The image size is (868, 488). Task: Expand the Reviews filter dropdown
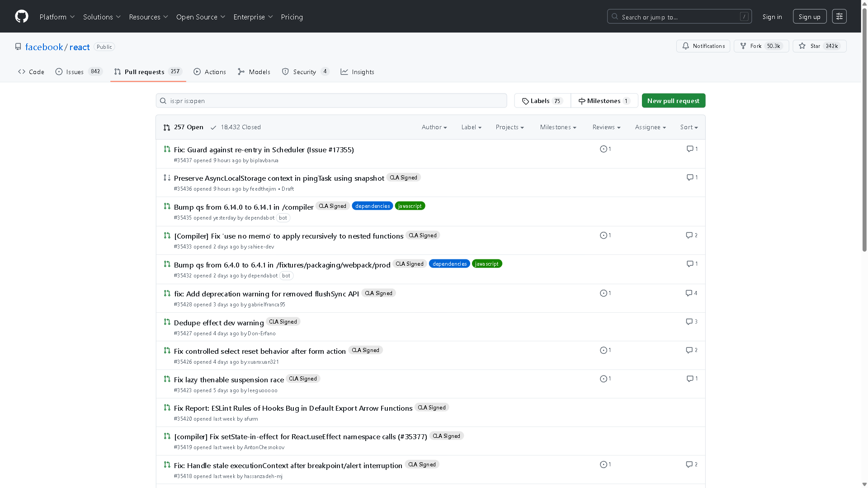[606, 127]
